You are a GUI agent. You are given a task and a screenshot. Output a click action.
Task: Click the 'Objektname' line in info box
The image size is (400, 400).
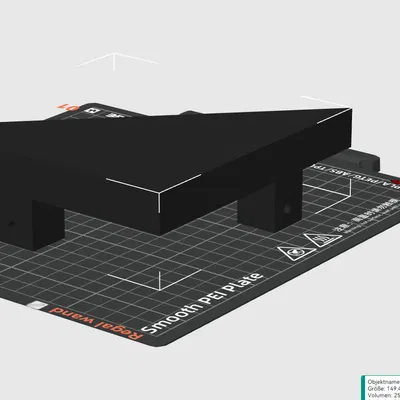384,382
